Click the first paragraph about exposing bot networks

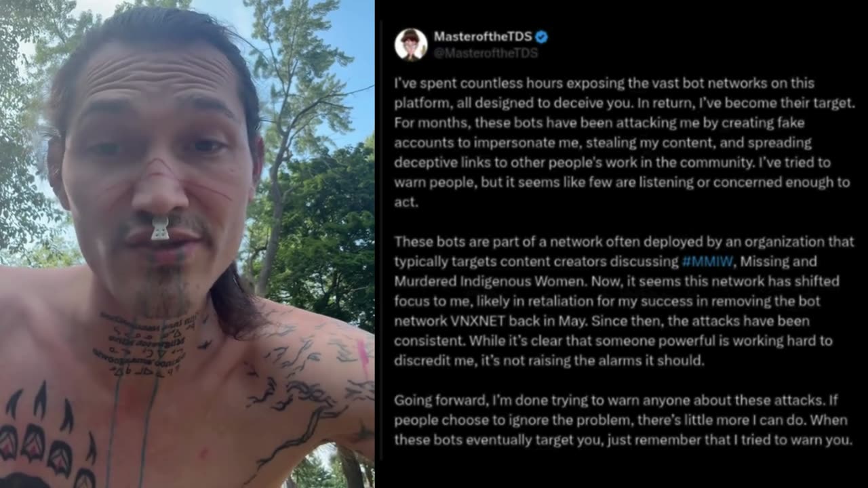click(625, 142)
